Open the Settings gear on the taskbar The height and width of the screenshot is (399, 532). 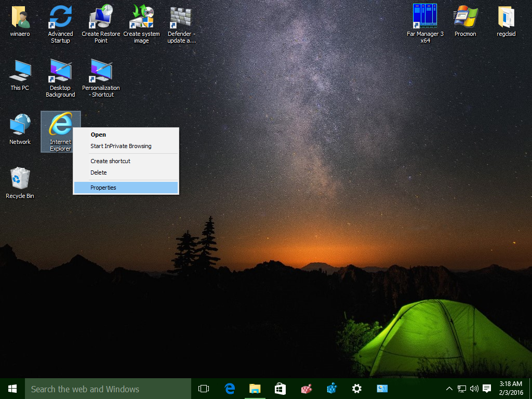pos(356,388)
